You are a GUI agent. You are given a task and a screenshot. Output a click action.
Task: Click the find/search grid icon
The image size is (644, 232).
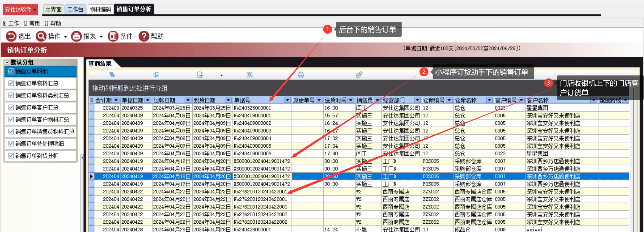pos(250,75)
